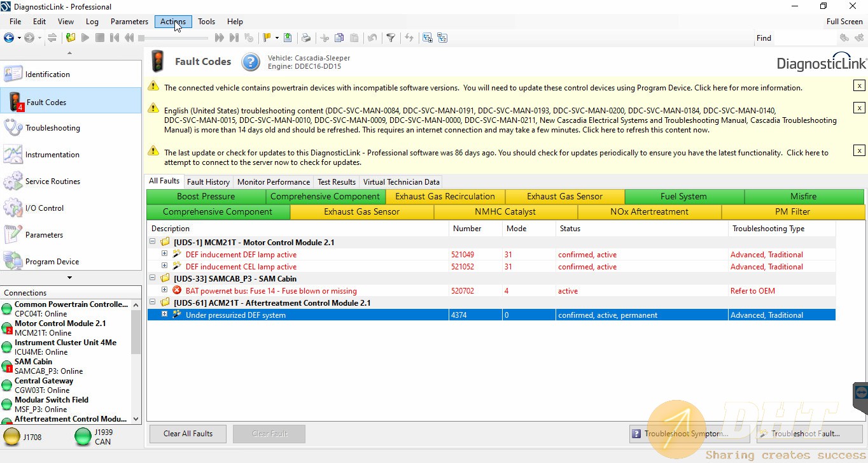Click the Play log button
The height and width of the screenshot is (463, 868).
click(85, 38)
